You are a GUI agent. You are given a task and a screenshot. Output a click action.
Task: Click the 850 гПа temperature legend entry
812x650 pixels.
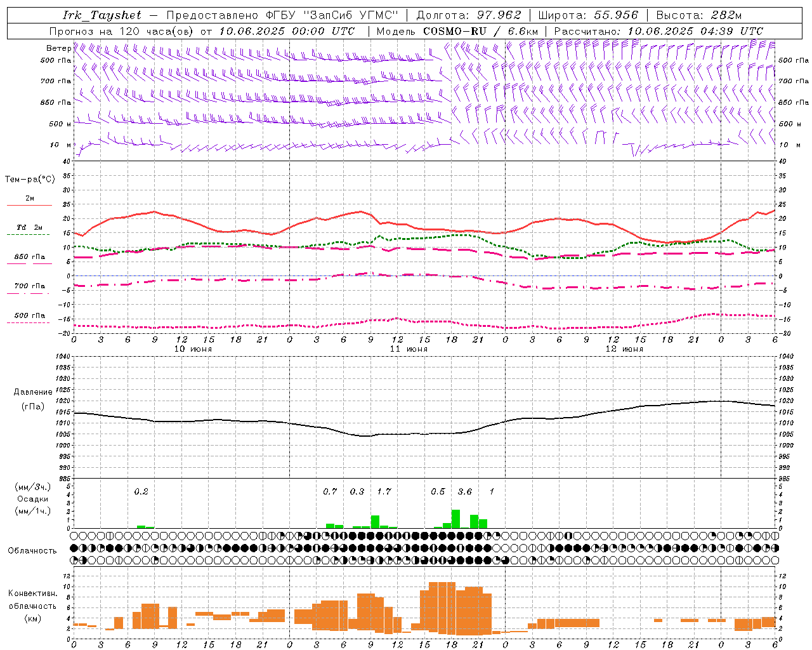click(29, 257)
